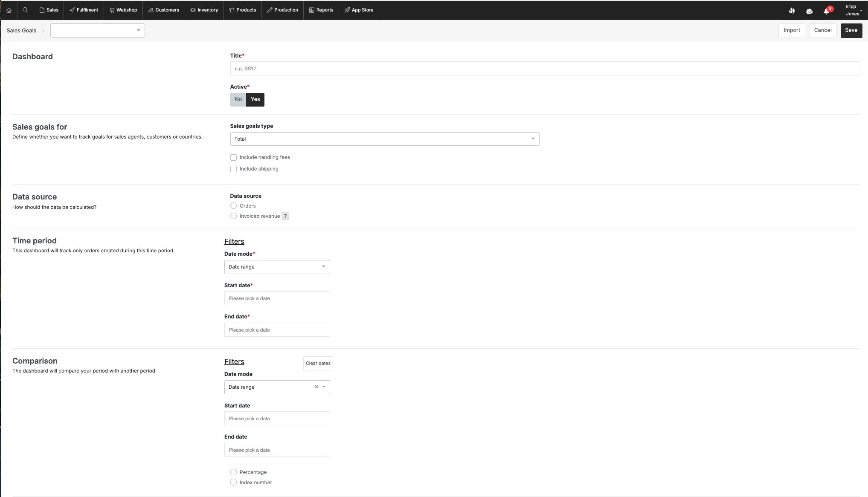Viewport: 868px width, 497px height.
Task: Open the notifications bell icon
Action: coord(827,11)
